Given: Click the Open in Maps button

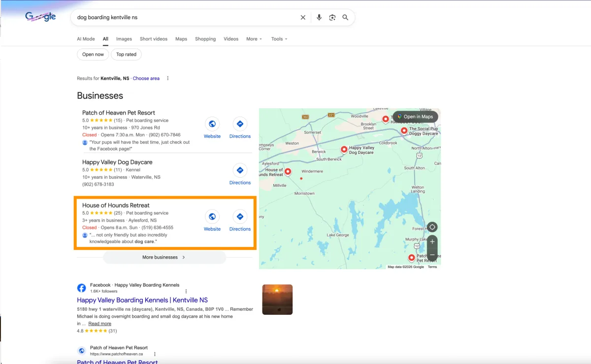Looking at the screenshot, I should click(x=415, y=117).
